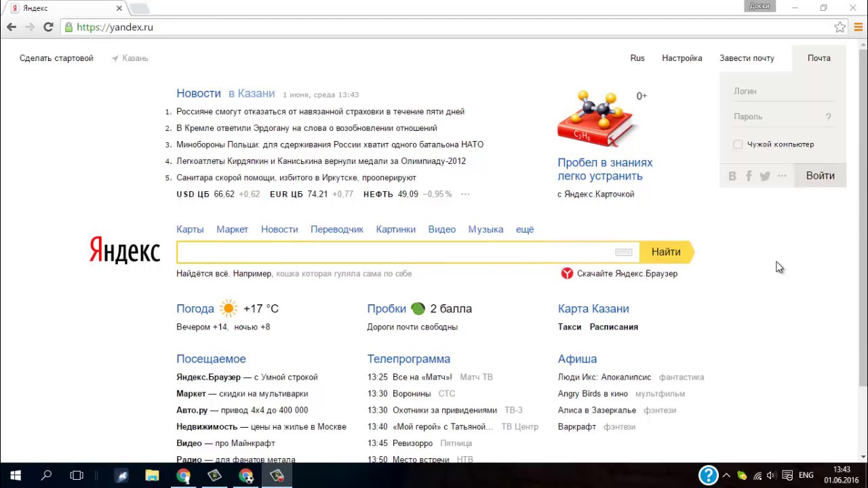
Task: Click the sun weather icon
Action: click(x=229, y=308)
